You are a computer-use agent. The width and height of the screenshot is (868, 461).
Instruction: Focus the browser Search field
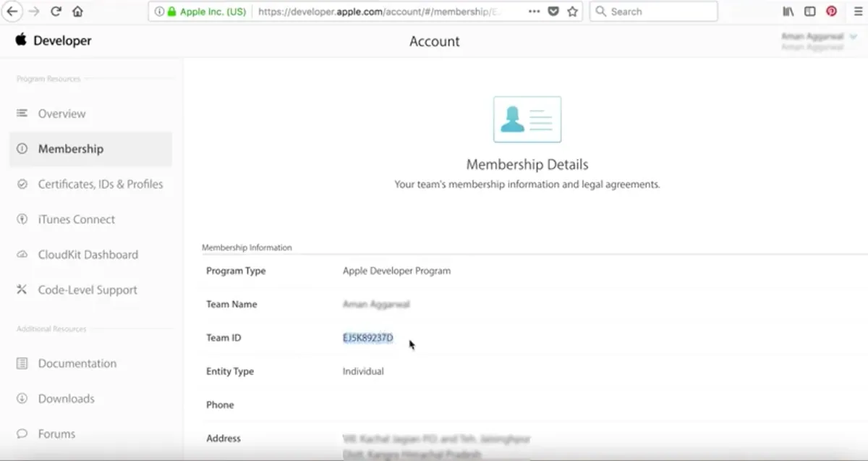(654, 12)
